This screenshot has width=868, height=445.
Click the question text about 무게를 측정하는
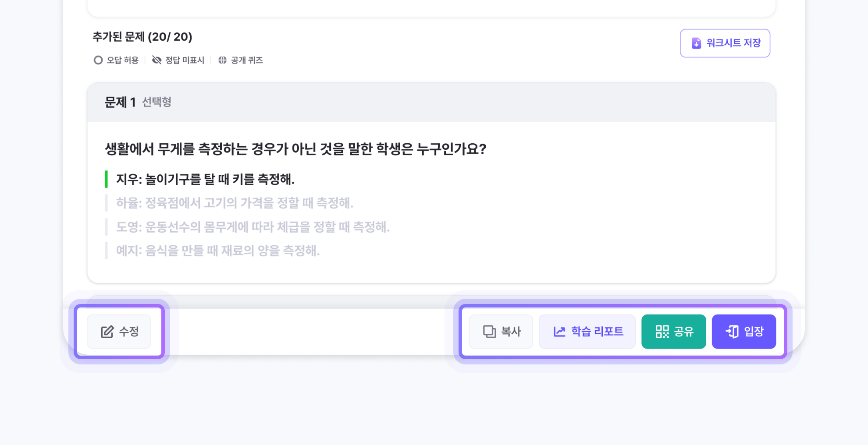pyautogui.click(x=295, y=149)
